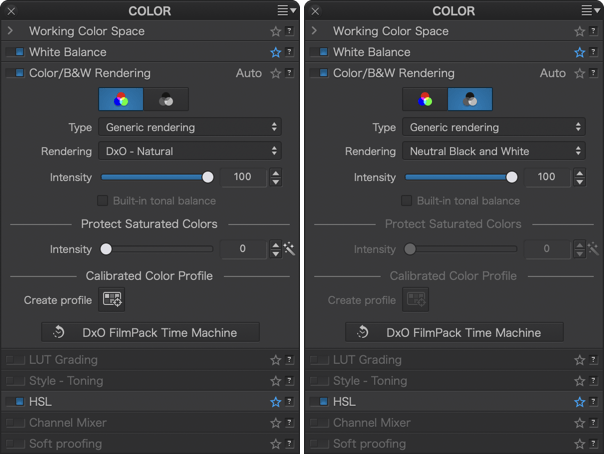Expand Working Color Space in left panel
604x454 pixels.
(x=10, y=30)
